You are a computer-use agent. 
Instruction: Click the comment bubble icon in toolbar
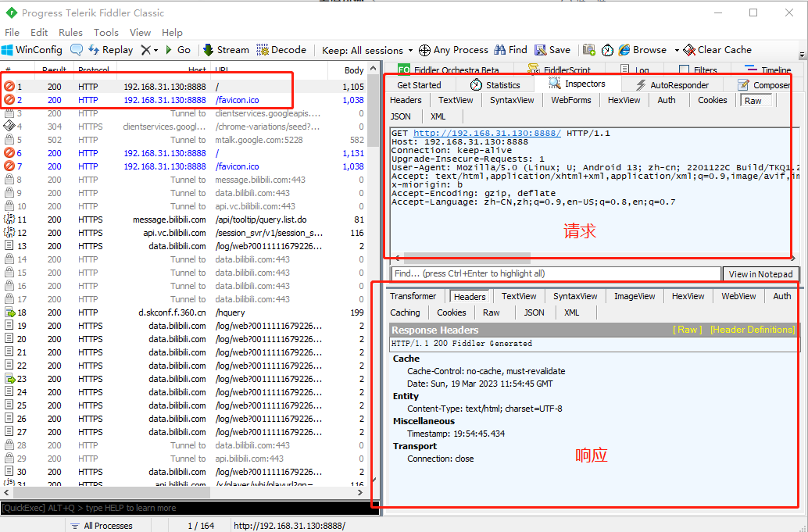click(77, 50)
